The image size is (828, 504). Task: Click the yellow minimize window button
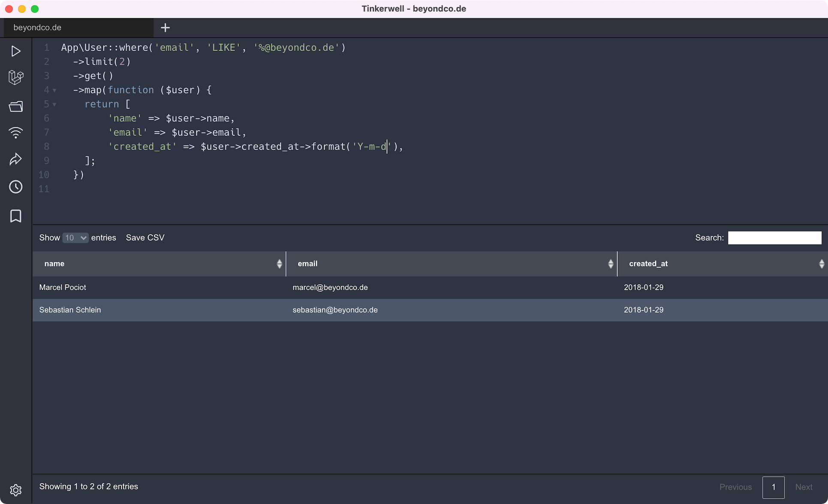point(22,9)
